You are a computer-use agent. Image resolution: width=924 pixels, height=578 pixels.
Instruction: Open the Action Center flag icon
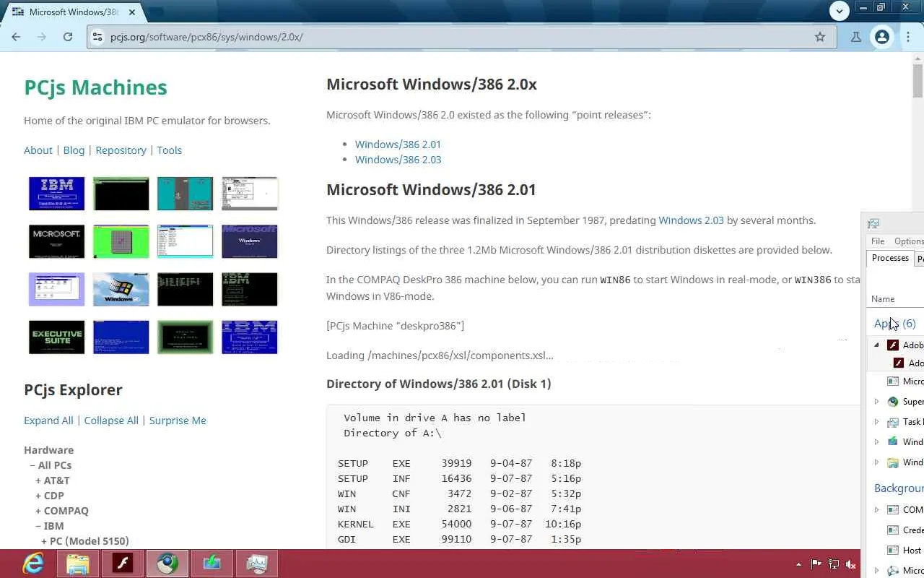816,564
